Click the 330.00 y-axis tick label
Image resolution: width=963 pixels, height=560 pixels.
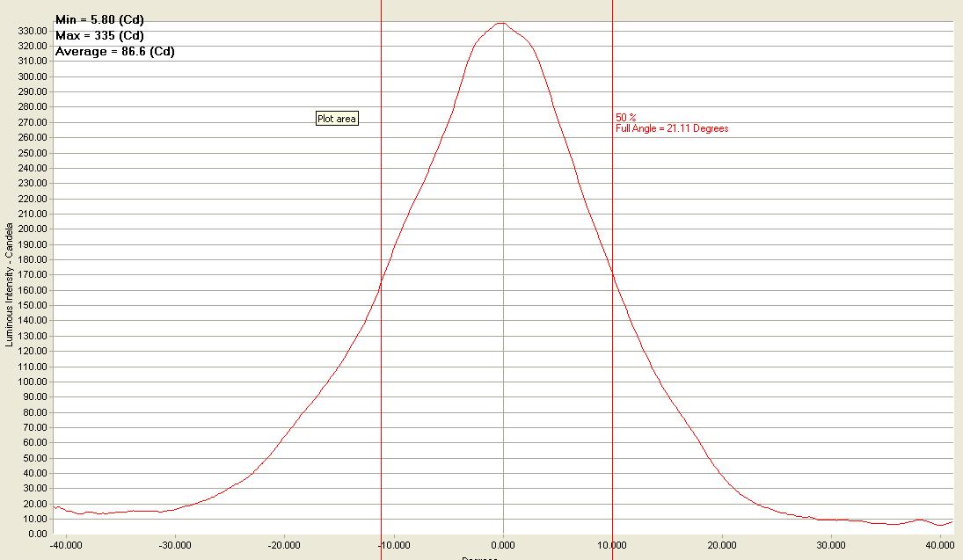[32, 31]
